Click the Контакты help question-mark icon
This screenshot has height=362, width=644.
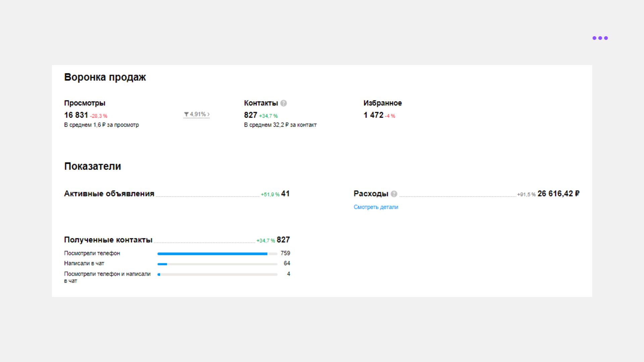[x=283, y=103]
